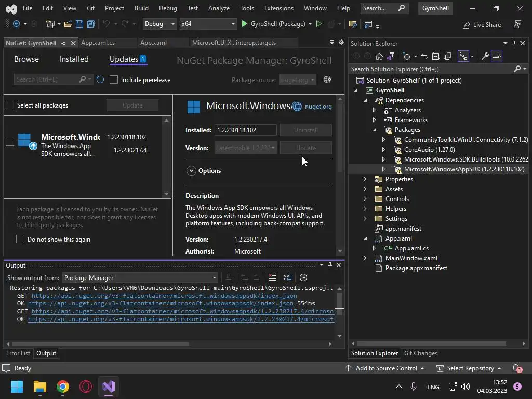Click the Send Feedback icon in title bar
Screen dimensions: 532x399
tap(517, 24)
